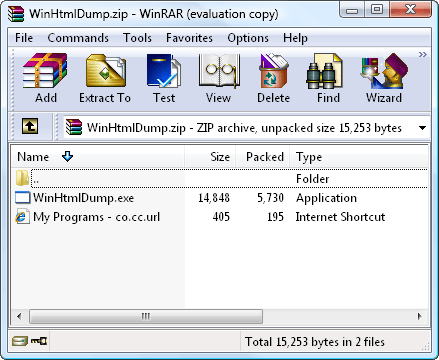Select the 'My Programs - co.cc.url' file
Screen dimensions: 439x360
click(97, 217)
